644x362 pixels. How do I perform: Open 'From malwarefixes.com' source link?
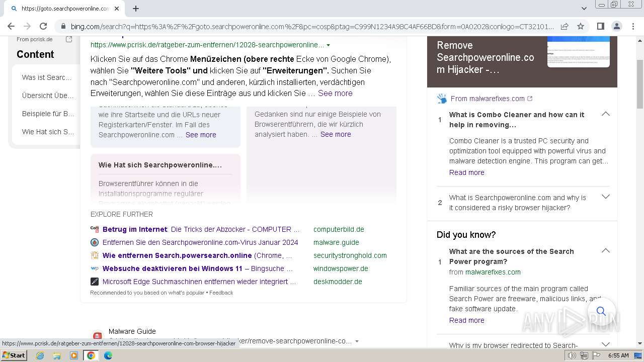(488, 99)
